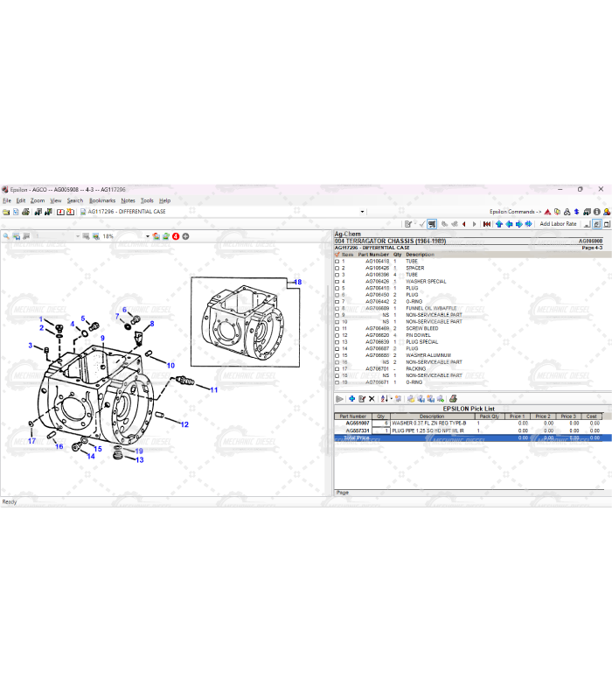Viewport: 612px width, 700px height.
Task: Click the red circle number 4 icon
Action: click(176, 236)
